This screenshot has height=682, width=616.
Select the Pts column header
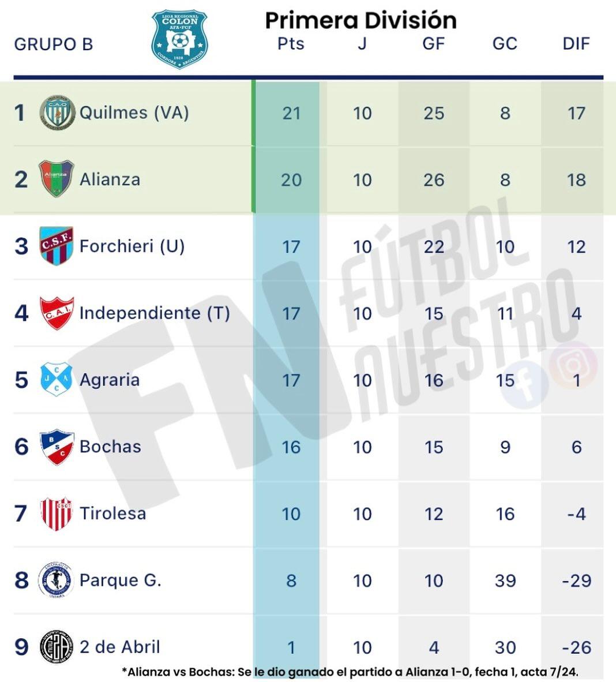[x=291, y=44]
